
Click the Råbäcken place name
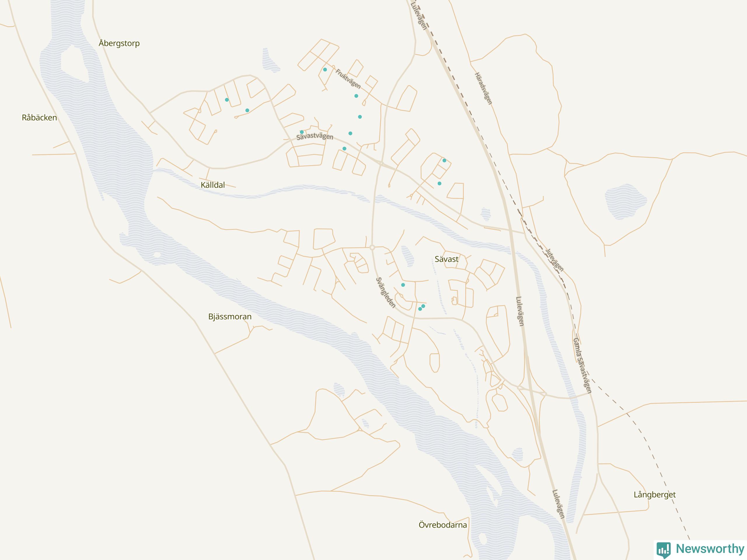pos(39,118)
